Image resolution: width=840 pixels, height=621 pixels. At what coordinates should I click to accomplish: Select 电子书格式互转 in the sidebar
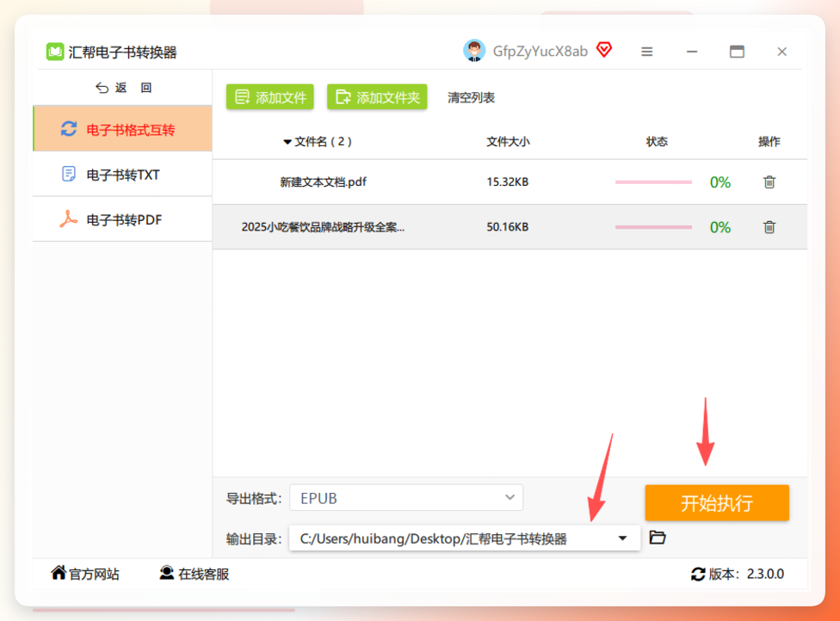click(x=123, y=129)
